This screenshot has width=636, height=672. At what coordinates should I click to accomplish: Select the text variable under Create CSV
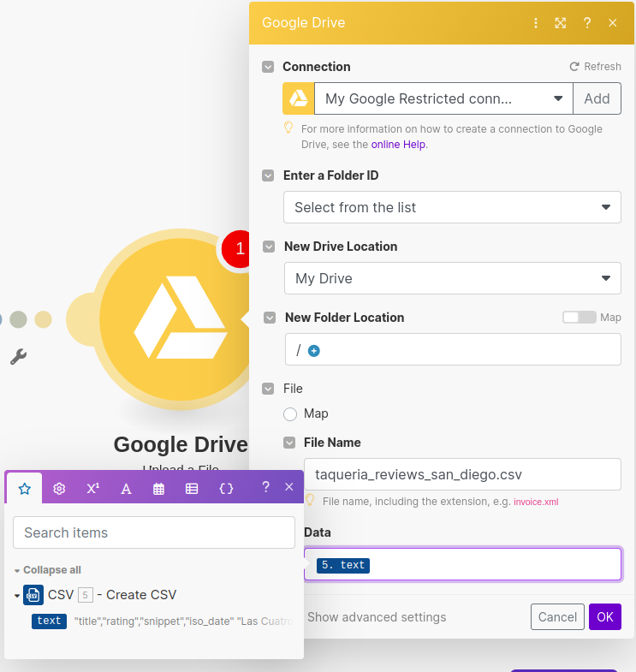(x=49, y=621)
